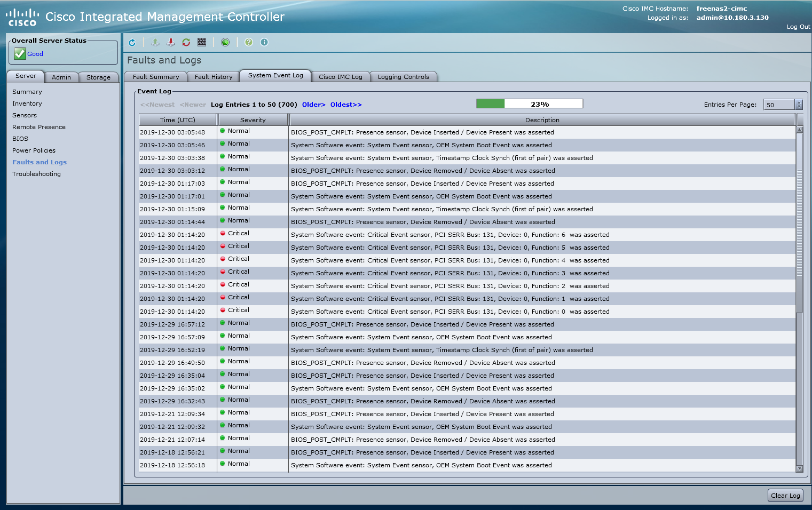
Task: Open the Cisco IMC Log tab
Action: pyautogui.click(x=341, y=77)
